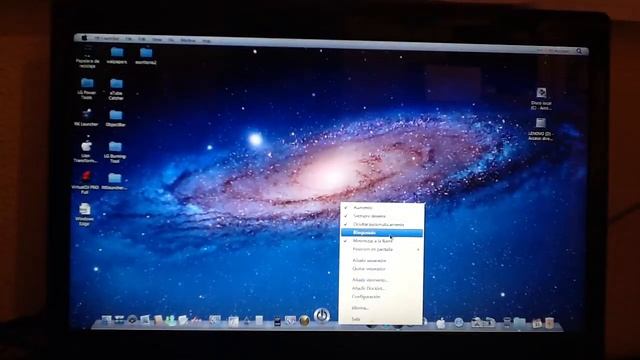This screenshot has width=640, height=360.
Task: Select the ObjectBar folder on the desktop
Action: pos(116,118)
